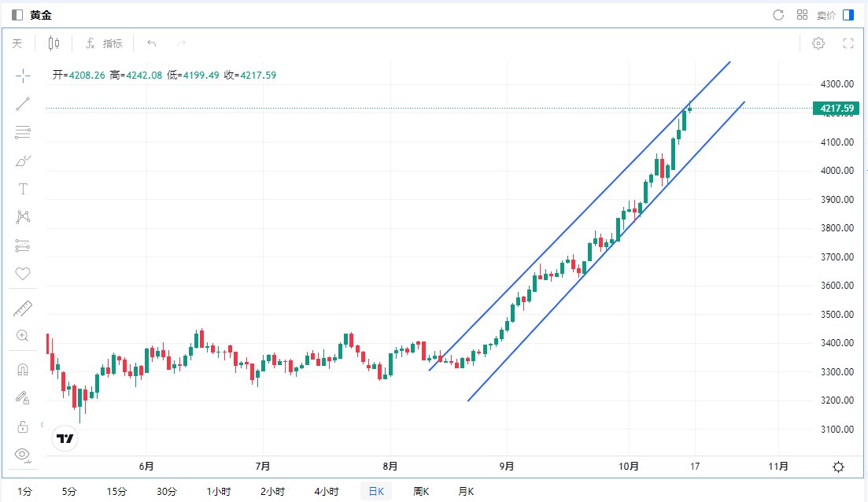Collapse the left drawing toolbar arrow

pos(42,424)
